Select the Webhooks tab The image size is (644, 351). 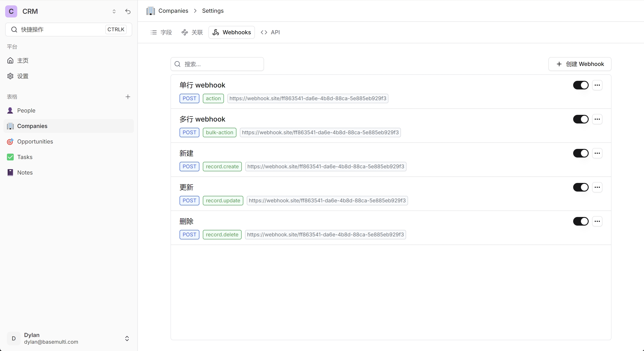(231, 32)
